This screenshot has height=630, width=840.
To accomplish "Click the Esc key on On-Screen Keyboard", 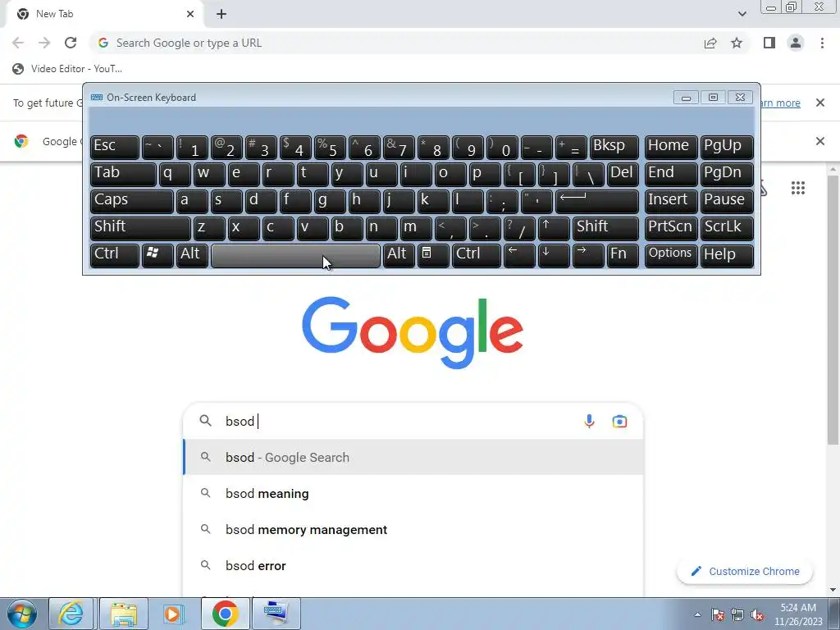I will click(115, 147).
